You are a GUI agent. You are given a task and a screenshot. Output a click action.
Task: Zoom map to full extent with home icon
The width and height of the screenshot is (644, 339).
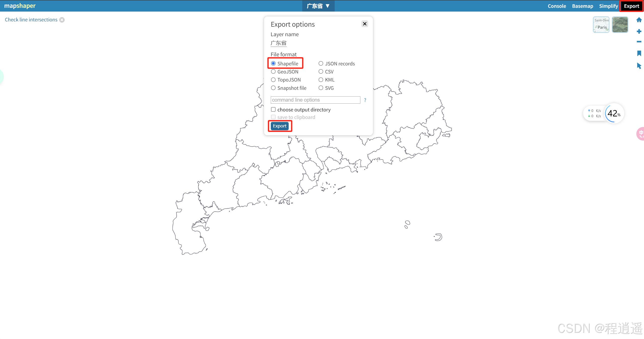[x=639, y=20]
